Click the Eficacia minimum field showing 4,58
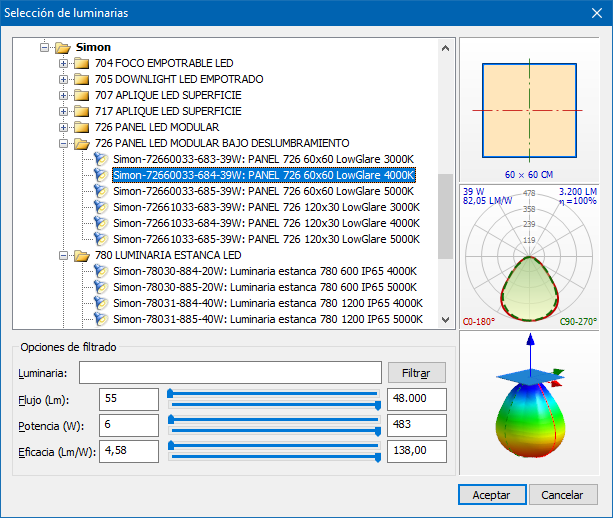The height and width of the screenshot is (518, 613). (x=129, y=452)
